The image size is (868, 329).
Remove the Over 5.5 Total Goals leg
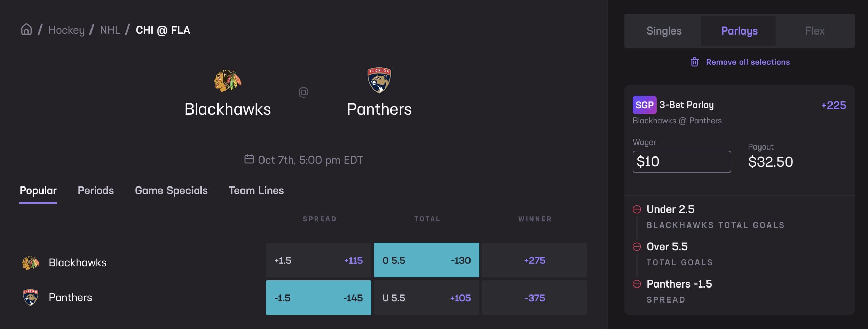[637, 246]
